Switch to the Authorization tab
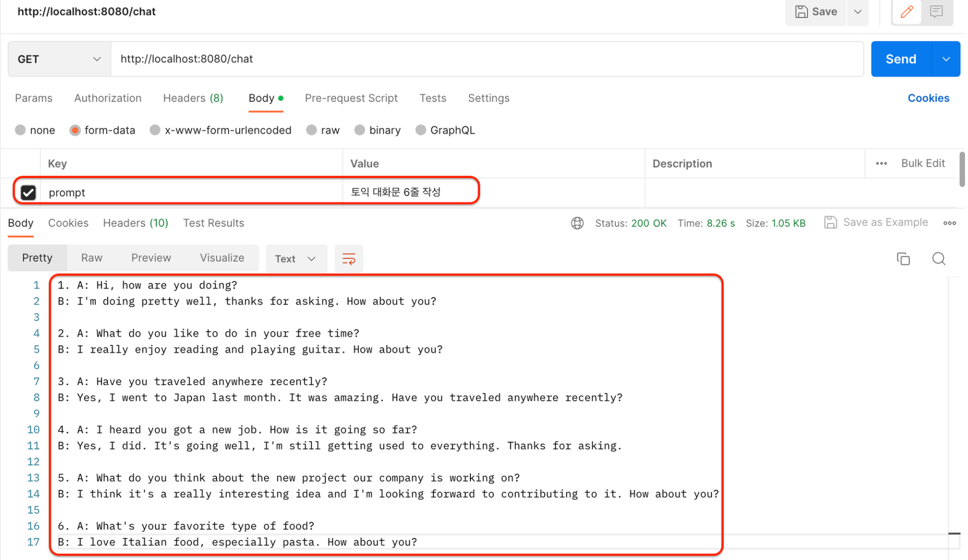This screenshot has height=560, width=968. tap(108, 98)
